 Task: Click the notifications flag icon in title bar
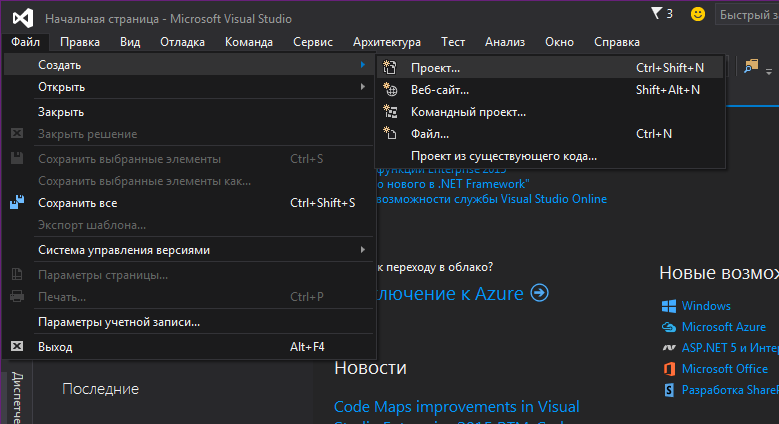point(656,14)
